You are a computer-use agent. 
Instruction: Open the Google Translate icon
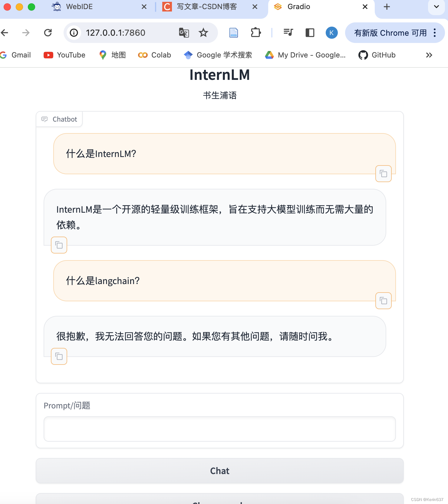184,33
